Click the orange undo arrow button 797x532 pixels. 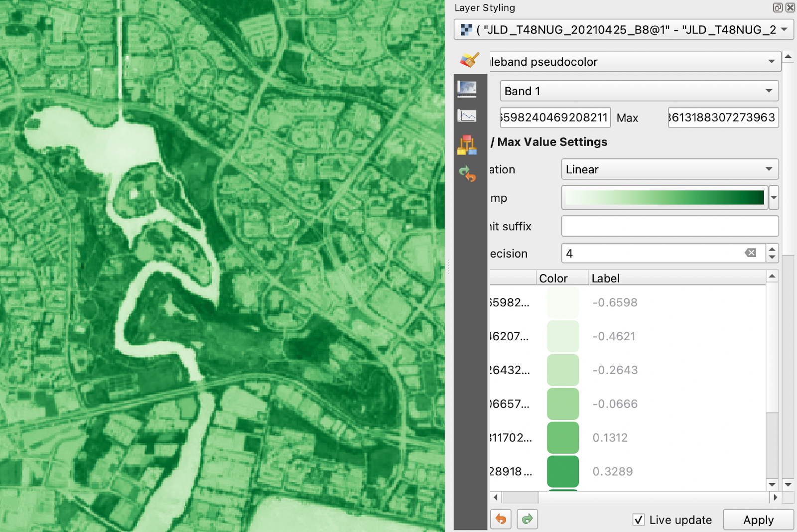[501, 520]
